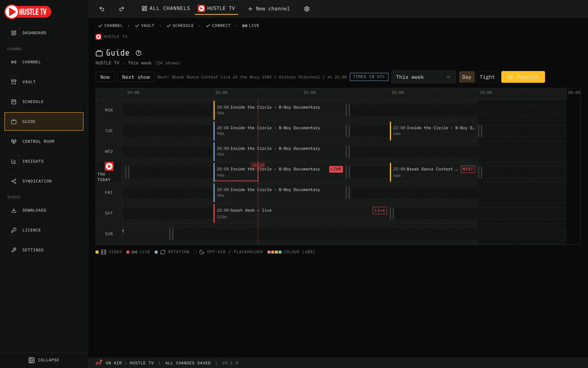Screen dimensions: 588x368
Task: Click the Hustle TV logo
Action: pyautogui.click(x=28, y=12)
